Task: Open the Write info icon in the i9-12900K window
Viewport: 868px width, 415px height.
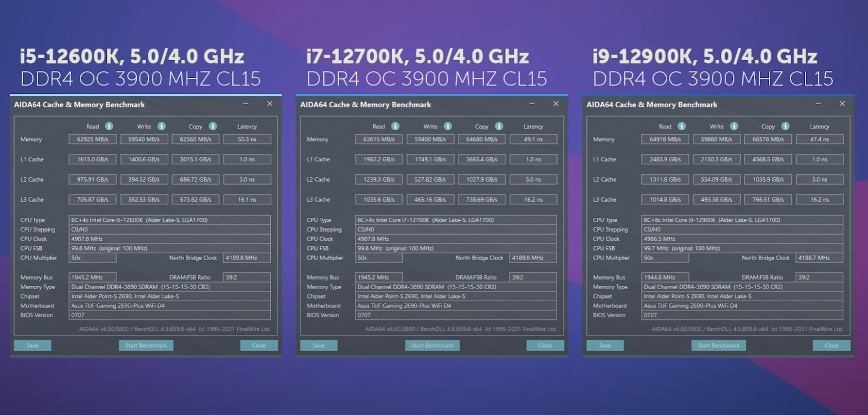Action: pos(734,126)
